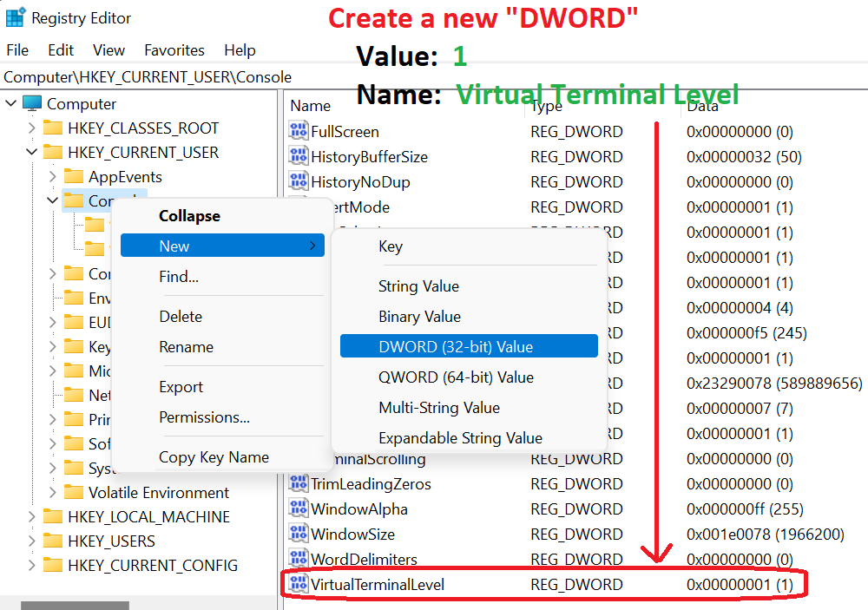This screenshot has height=610, width=868.
Task: Expand the AppEvents tree node
Action: 53,177
